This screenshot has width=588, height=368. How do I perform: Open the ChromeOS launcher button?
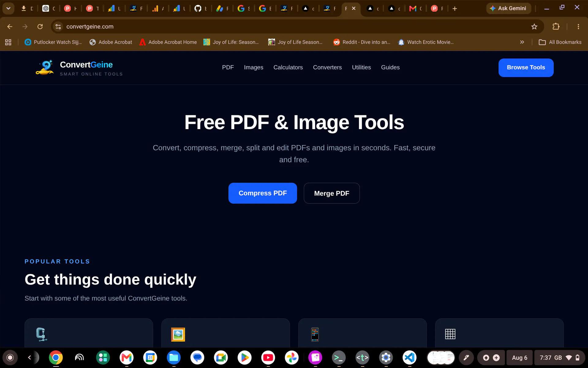tap(10, 358)
